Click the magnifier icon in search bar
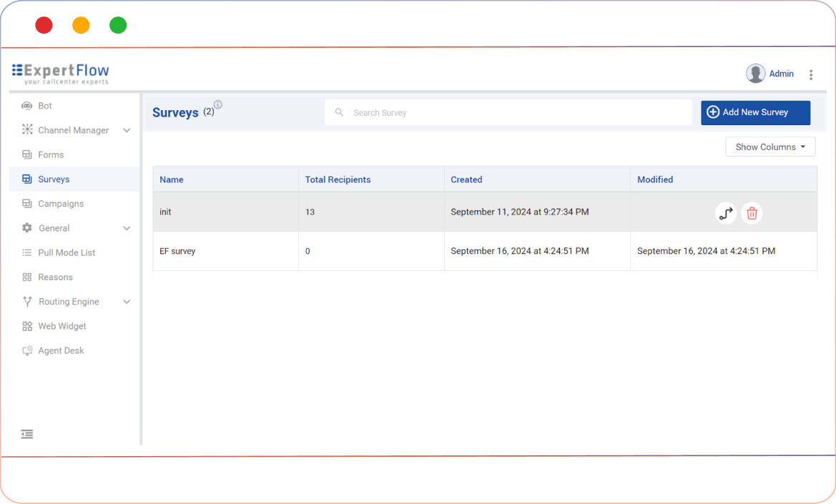This screenshot has height=504, width=836. coord(340,112)
